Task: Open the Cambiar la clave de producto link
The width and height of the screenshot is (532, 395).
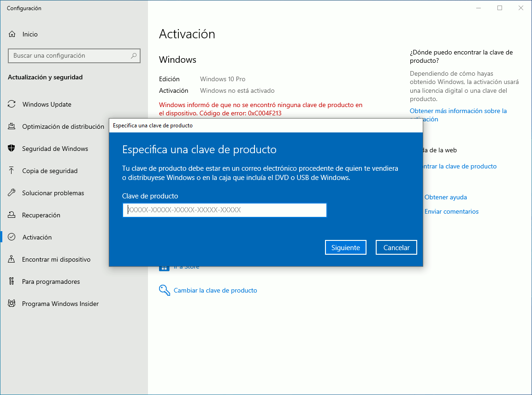Action: (x=215, y=290)
